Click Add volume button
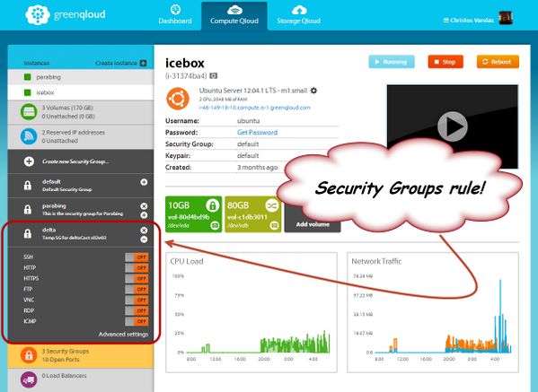Image resolution: width=538 pixels, height=392 pixels. 313,224
